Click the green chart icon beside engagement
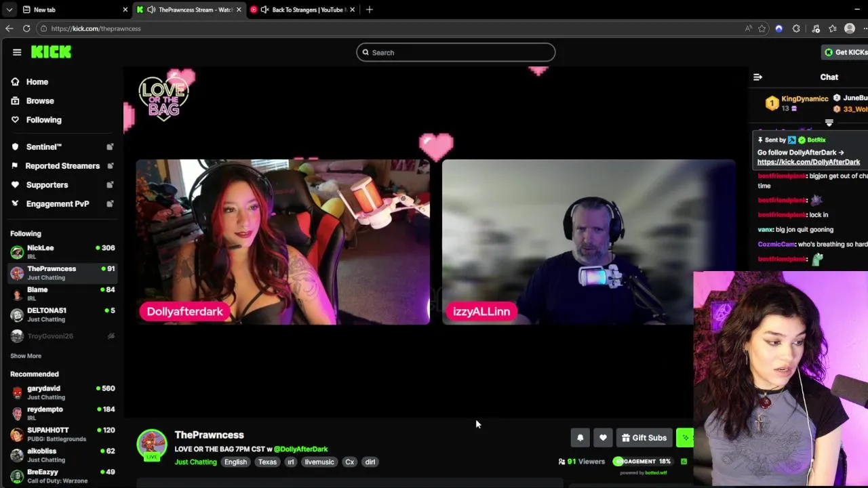The image size is (868, 488). pyautogui.click(x=684, y=462)
